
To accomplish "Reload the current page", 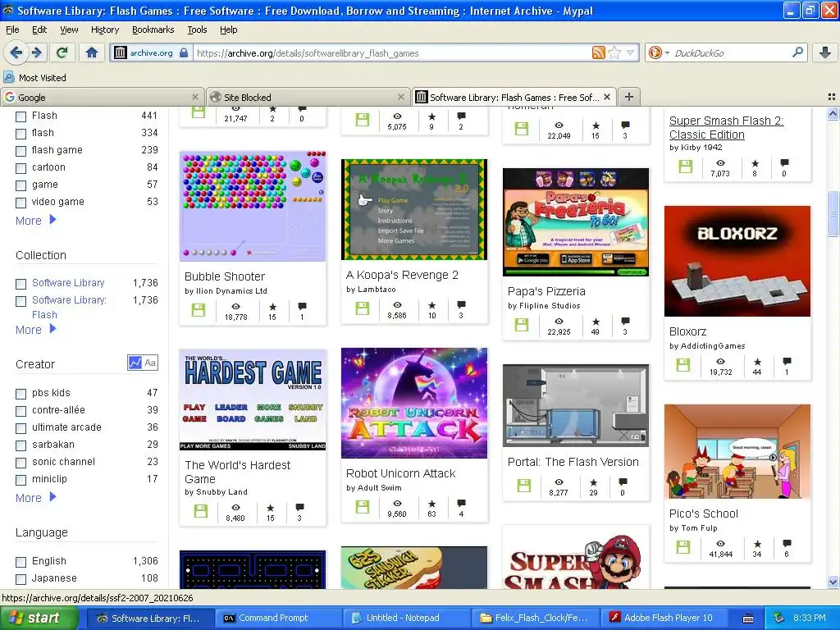I will coord(62,52).
